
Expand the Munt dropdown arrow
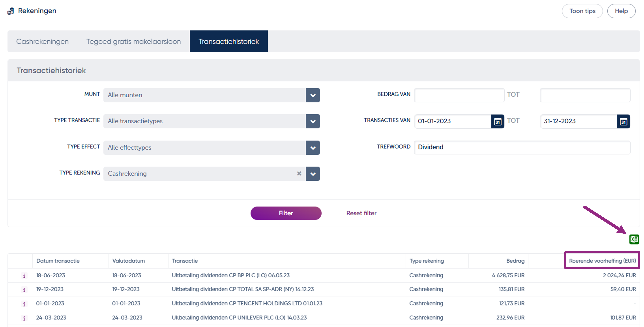(x=313, y=95)
